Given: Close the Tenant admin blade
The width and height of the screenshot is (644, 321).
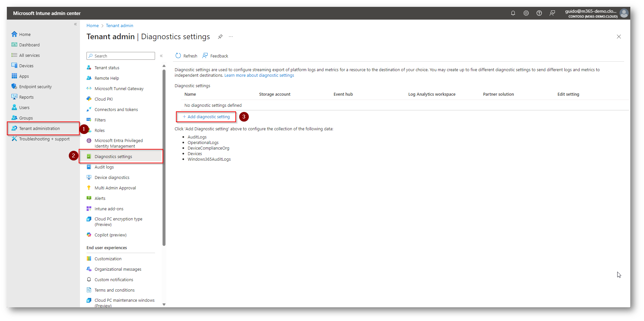Looking at the screenshot, I should [619, 37].
